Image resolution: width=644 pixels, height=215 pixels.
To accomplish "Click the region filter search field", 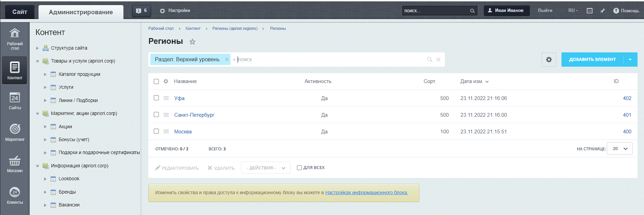I will (327, 60).
